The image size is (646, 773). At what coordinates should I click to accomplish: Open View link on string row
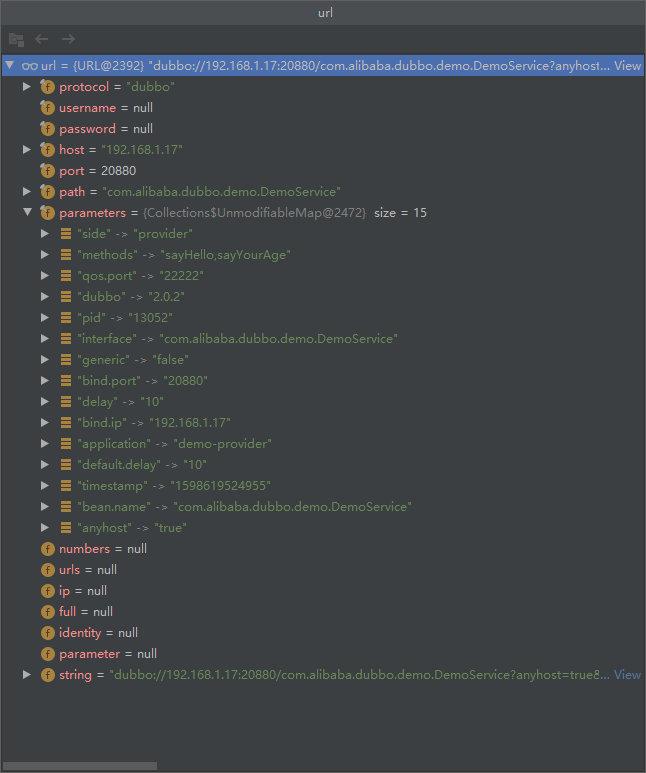(627, 674)
